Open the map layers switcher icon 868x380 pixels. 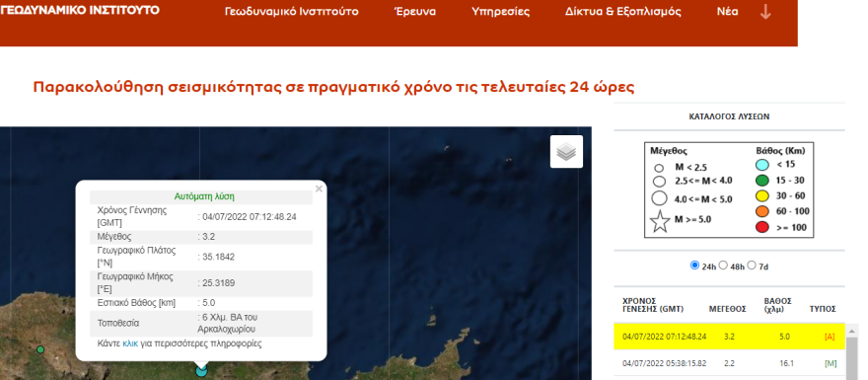(x=566, y=151)
